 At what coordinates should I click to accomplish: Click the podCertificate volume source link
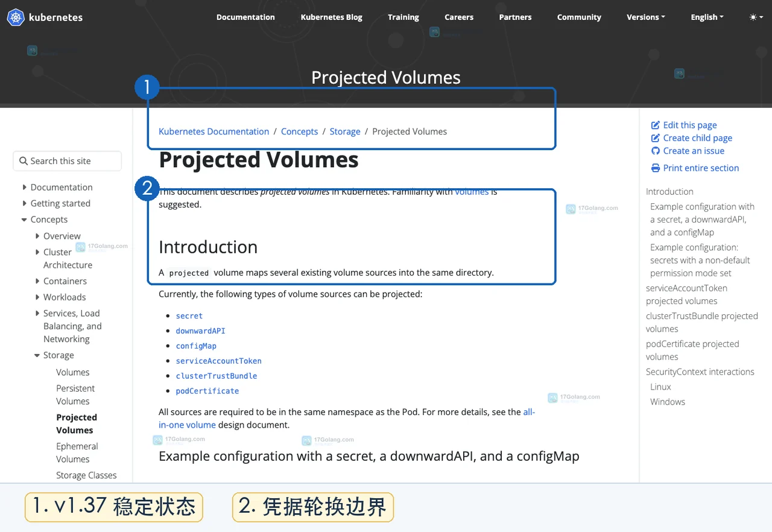click(207, 391)
